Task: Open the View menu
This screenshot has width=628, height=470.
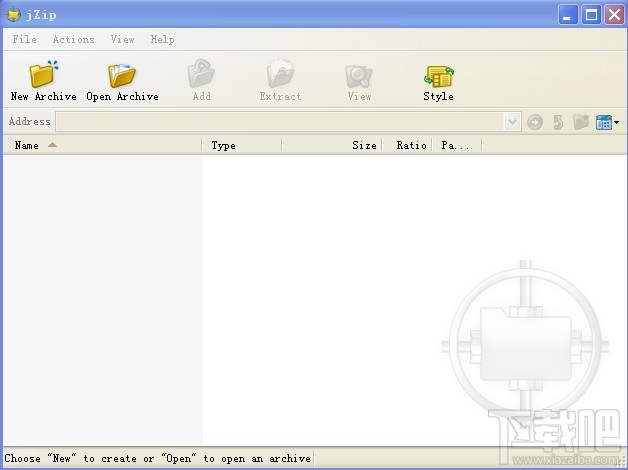Action: (123, 39)
